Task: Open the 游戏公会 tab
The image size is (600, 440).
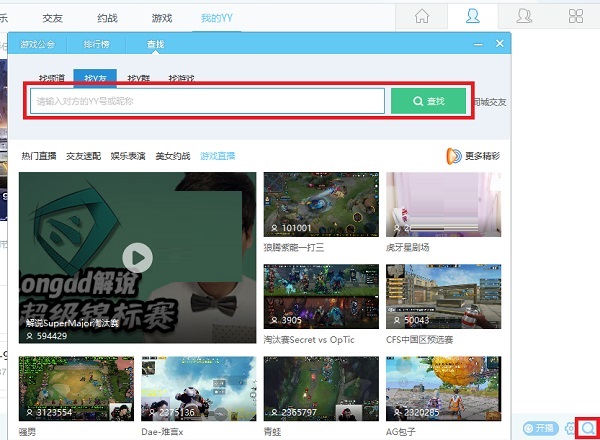Action: [39, 44]
